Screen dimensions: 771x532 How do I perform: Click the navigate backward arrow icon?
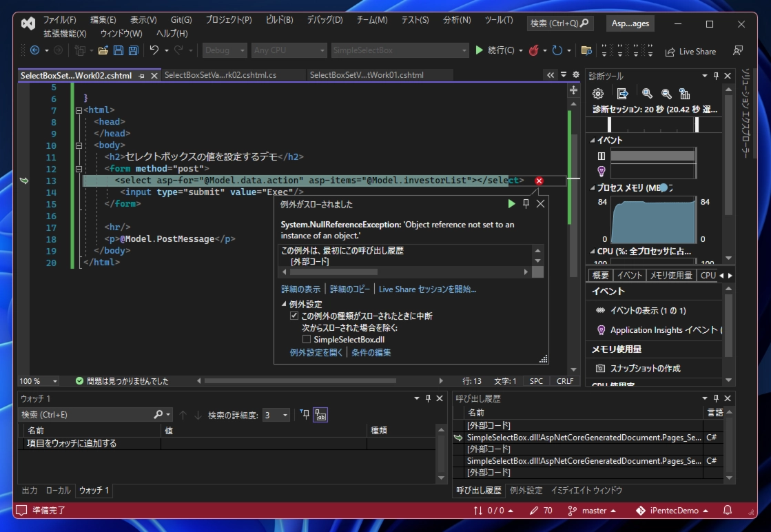click(x=35, y=50)
